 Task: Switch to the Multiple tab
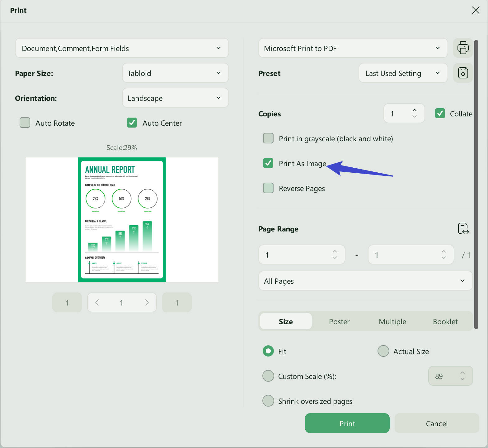click(392, 321)
